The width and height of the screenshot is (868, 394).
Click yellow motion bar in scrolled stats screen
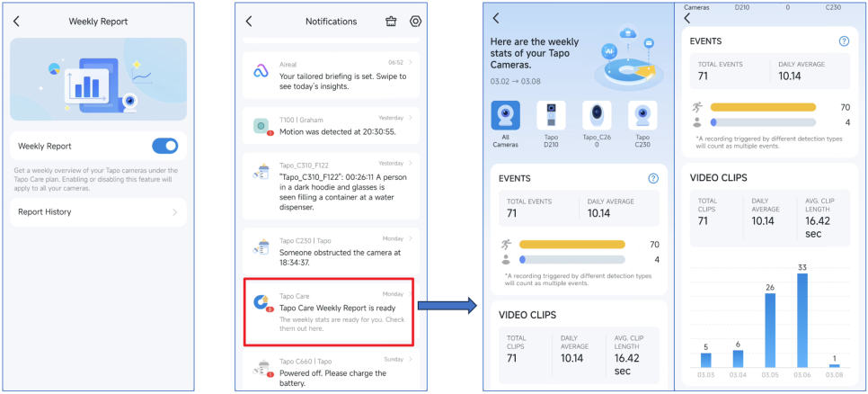(764, 107)
